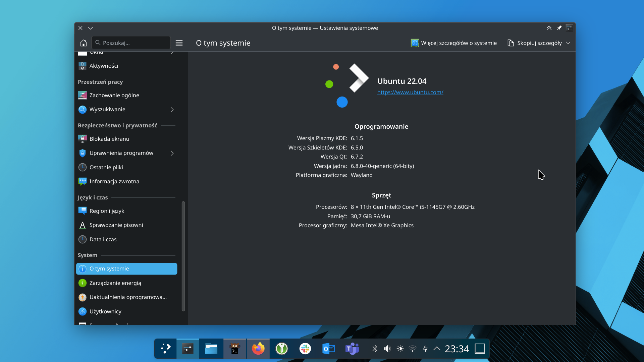644x362 pixels.
Task: Click the Bluetooth tray icon
Action: 375,349
